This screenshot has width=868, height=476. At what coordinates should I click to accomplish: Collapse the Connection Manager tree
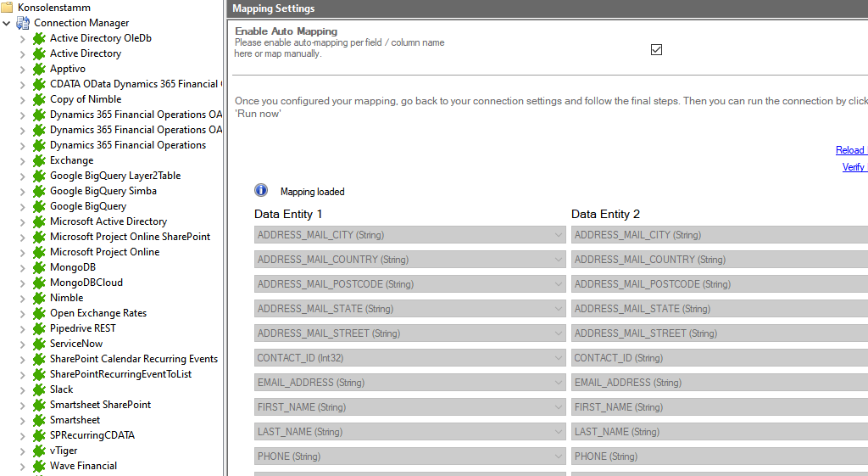click(7, 23)
